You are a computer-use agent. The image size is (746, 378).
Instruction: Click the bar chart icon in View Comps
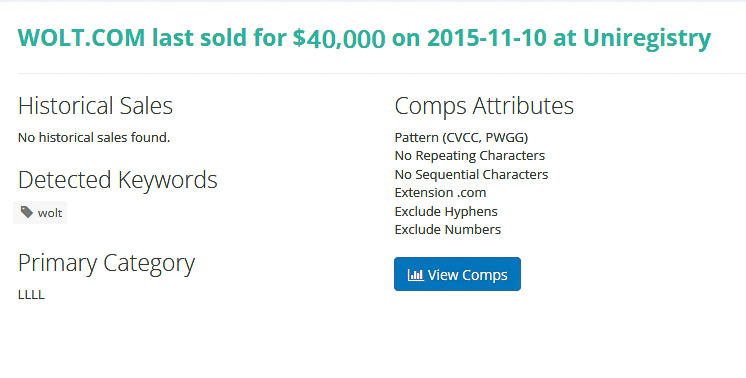415,275
